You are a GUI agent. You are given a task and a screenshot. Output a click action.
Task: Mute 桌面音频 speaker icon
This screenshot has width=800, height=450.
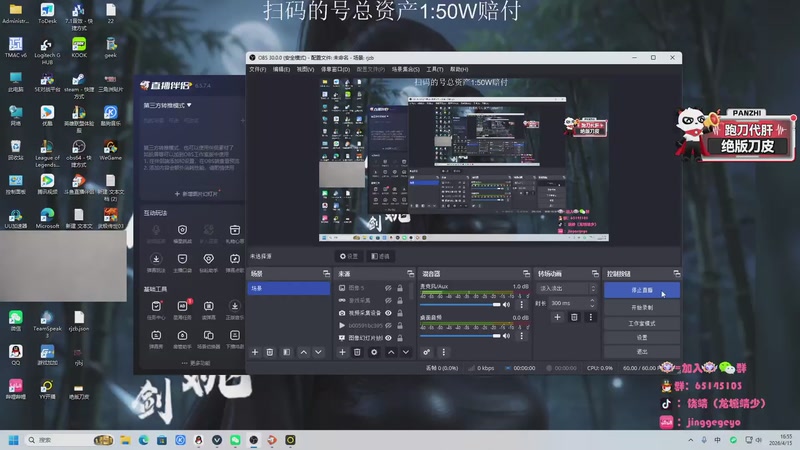[507, 336]
